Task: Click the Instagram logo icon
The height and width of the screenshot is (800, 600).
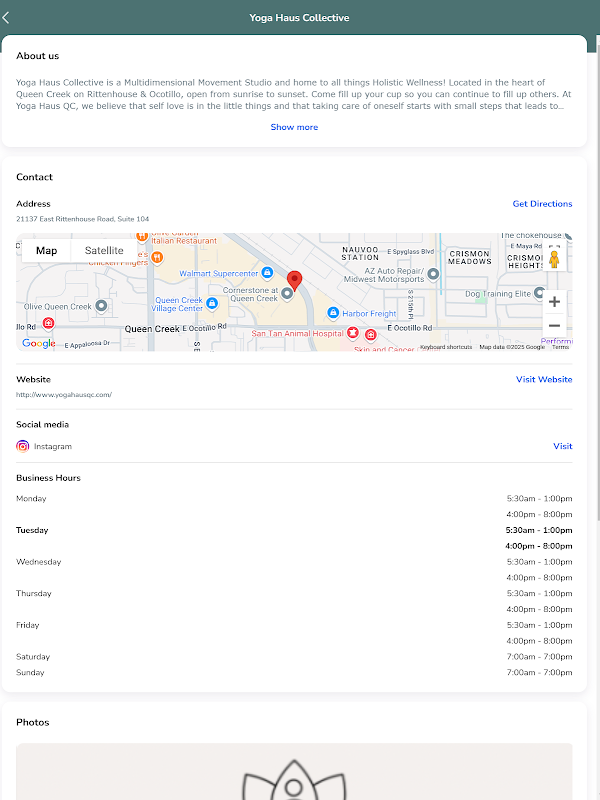Action: 23,446
